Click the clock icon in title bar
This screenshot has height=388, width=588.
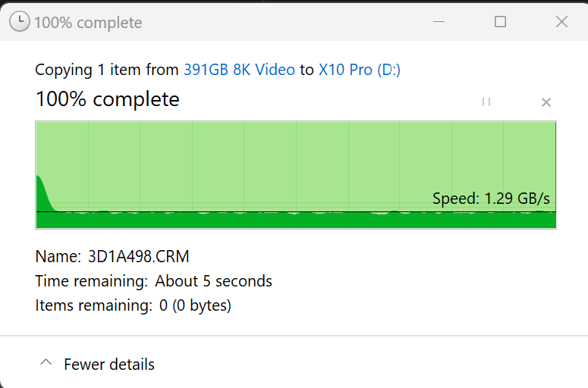tap(20, 22)
